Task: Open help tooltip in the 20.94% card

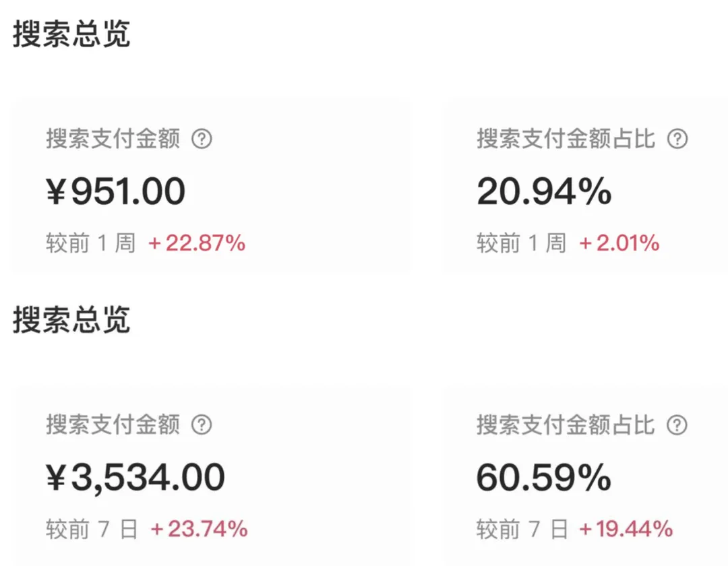Action: tap(677, 139)
